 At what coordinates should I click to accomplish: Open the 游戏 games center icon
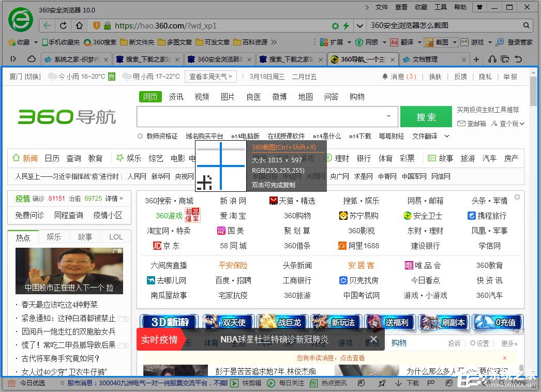click(x=463, y=42)
